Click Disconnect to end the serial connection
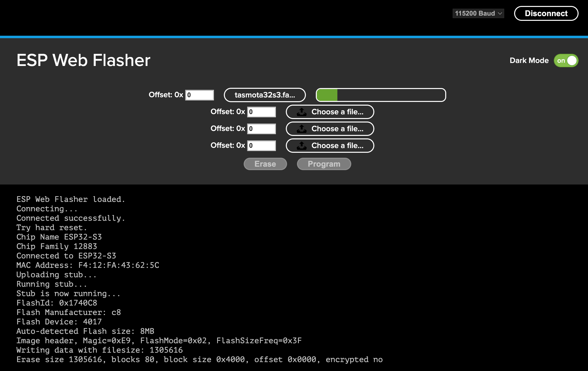Image resolution: width=588 pixels, height=371 pixels. (546, 13)
